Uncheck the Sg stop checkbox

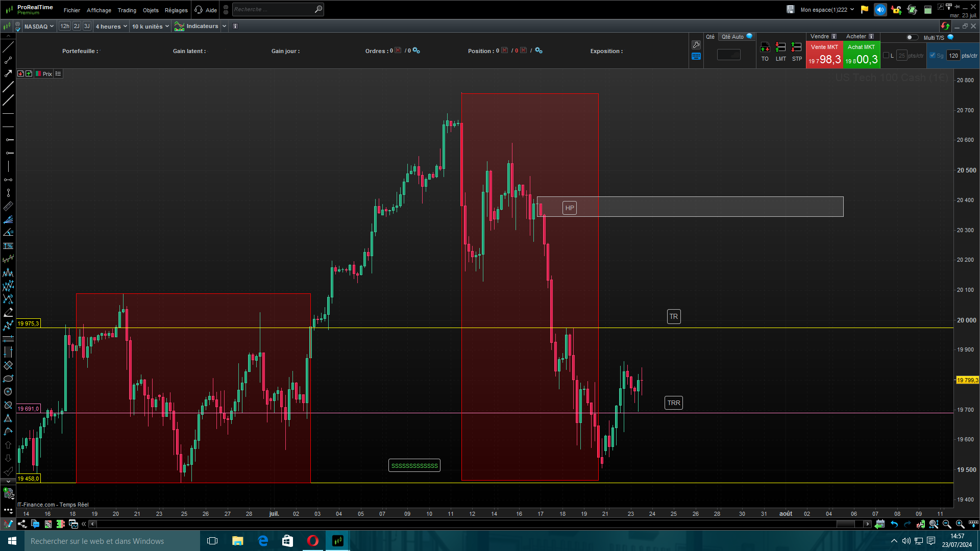933,56
